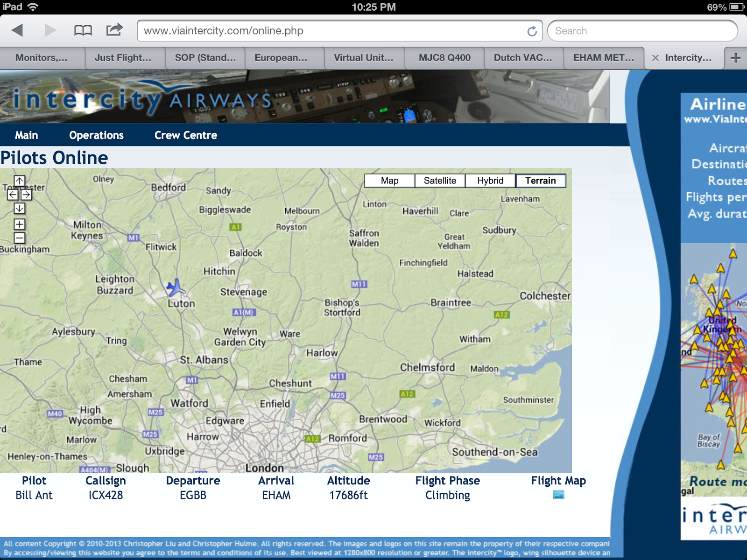
Task: Open the Operations menu
Action: coord(96,135)
